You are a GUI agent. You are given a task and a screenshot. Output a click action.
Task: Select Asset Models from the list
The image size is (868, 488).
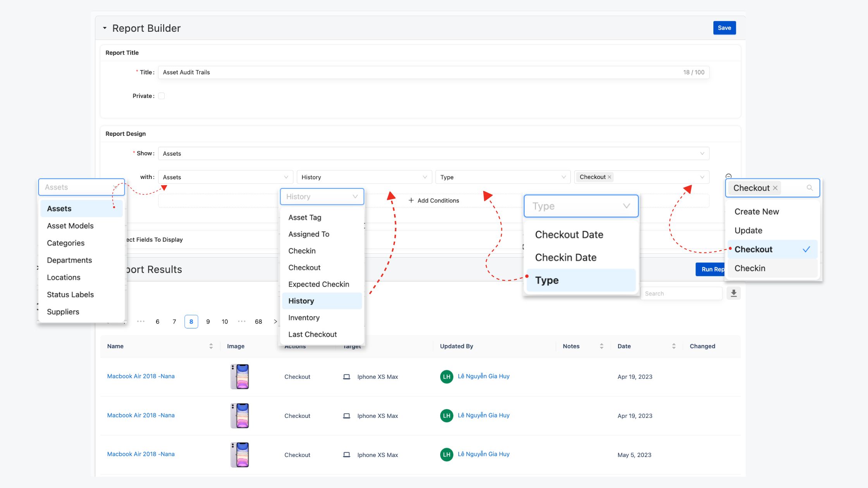(x=70, y=226)
